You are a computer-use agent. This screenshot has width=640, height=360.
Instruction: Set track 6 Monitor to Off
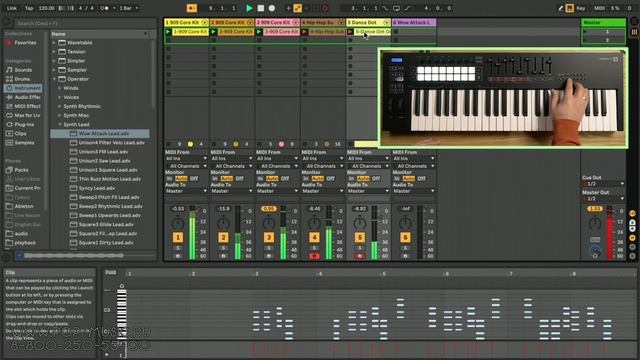pyautogui.click(x=421, y=179)
